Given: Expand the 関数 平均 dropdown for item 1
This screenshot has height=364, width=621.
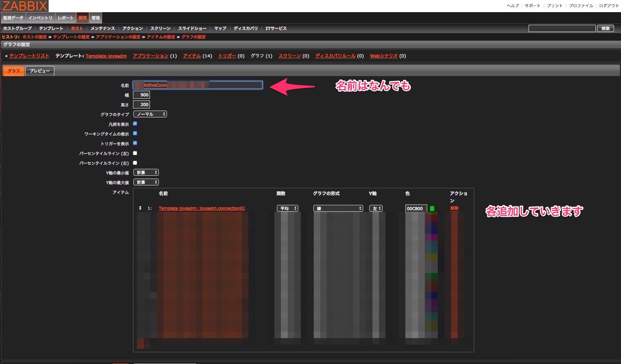Looking at the screenshot, I should 287,209.
